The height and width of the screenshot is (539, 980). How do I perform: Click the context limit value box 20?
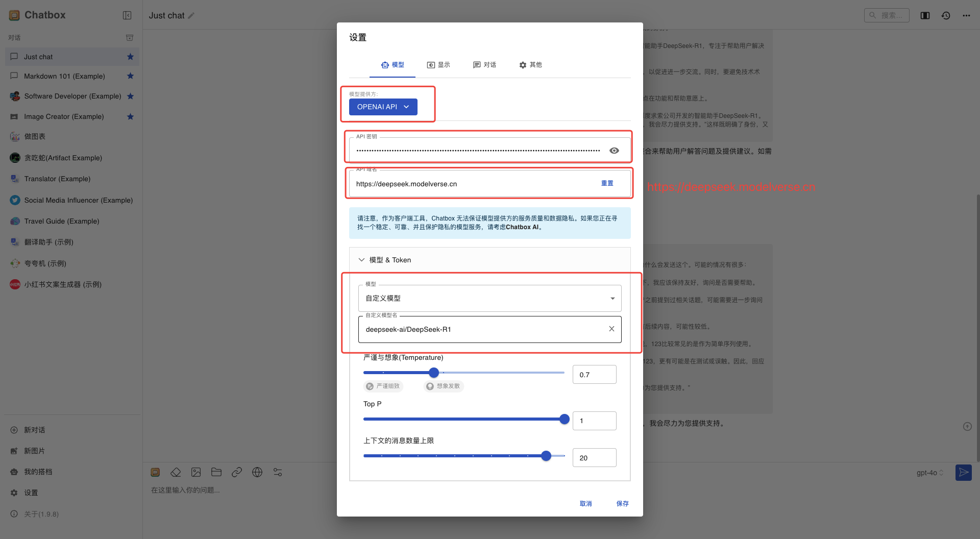pyautogui.click(x=594, y=458)
